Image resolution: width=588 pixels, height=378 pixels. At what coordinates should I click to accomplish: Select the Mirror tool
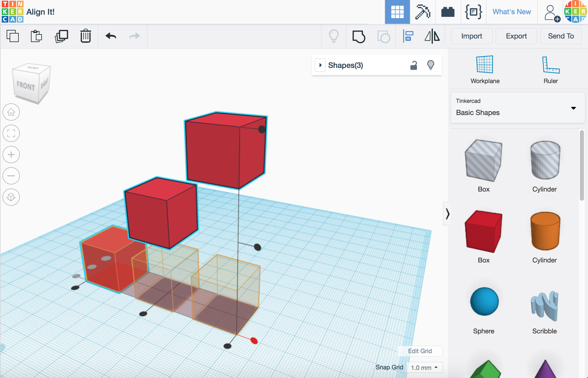pos(432,36)
